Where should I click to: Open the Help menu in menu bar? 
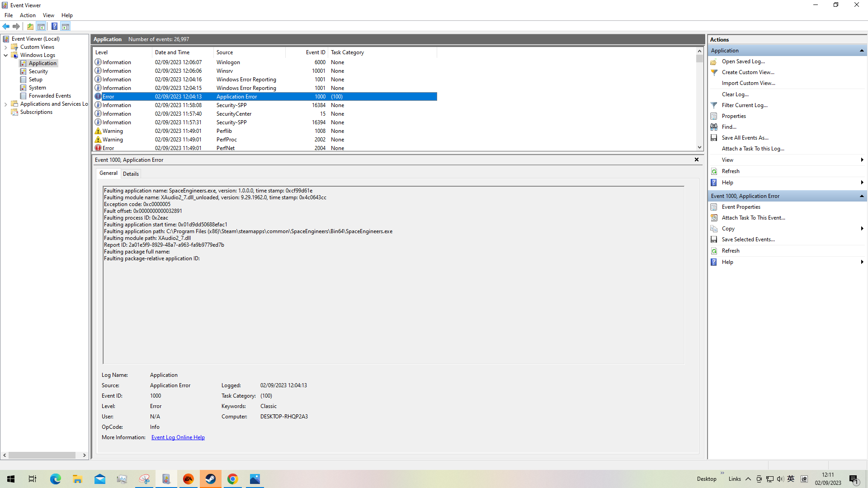(67, 15)
